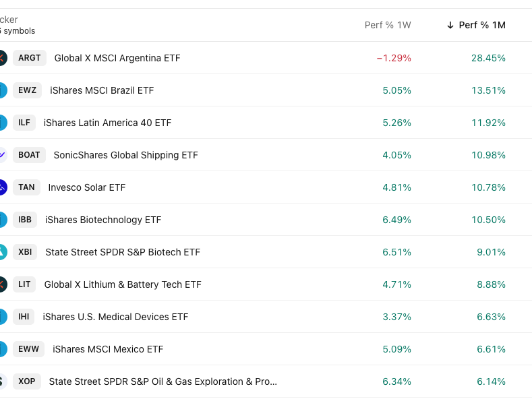Click the descending sort arrow icon
Image resolution: width=532 pixels, height=401 pixels.
click(450, 25)
